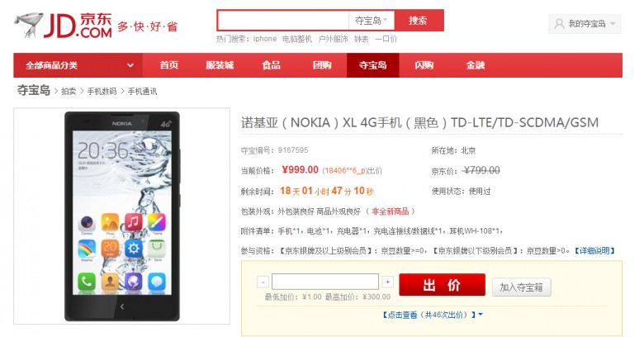The image size is (644, 337).
Task: Open the 夺宝岛 search scope dropdown
Action: pyautogui.click(x=372, y=21)
